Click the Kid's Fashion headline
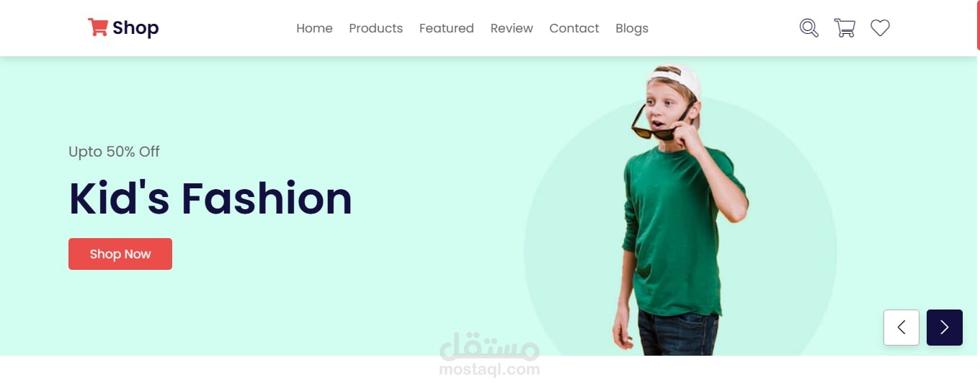Image resolution: width=980 pixels, height=386 pixels. point(210,198)
